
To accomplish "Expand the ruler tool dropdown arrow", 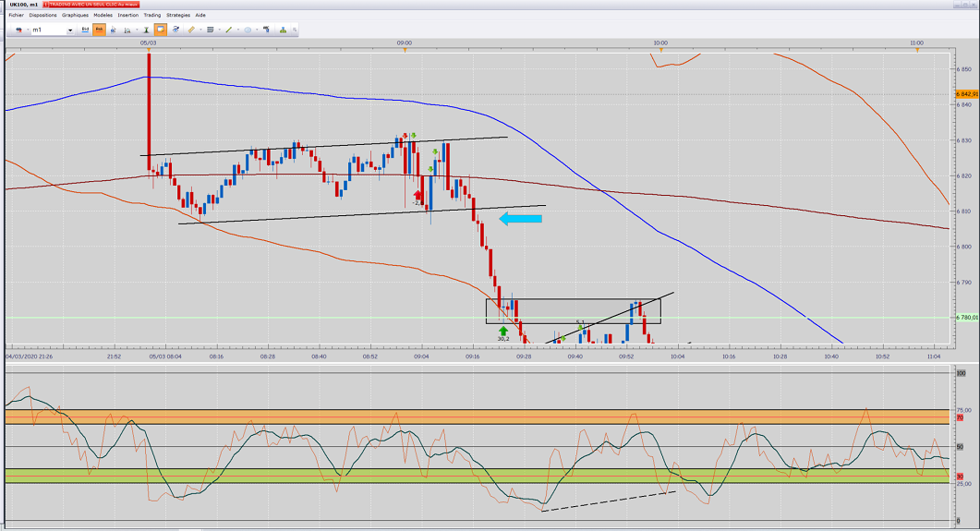I will (x=200, y=30).
